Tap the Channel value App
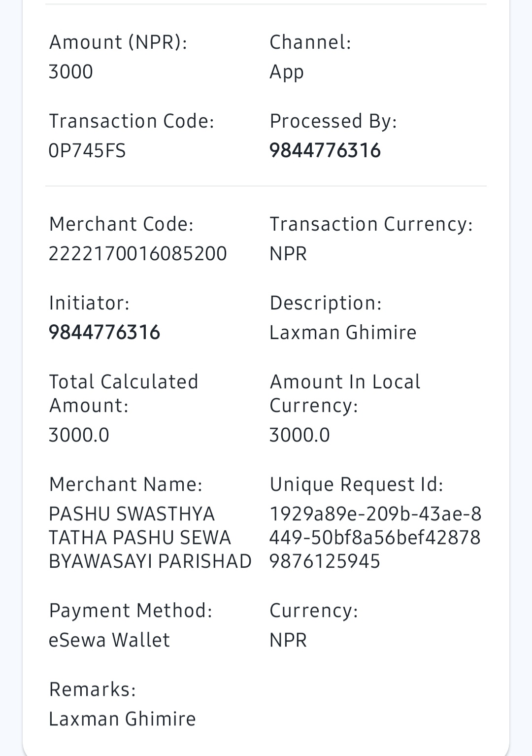This screenshot has width=532, height=756. 287,72
